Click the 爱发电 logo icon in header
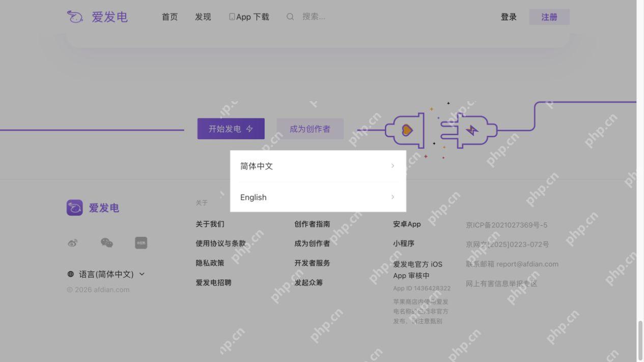The image size is (644, 362). pos(75,17)
